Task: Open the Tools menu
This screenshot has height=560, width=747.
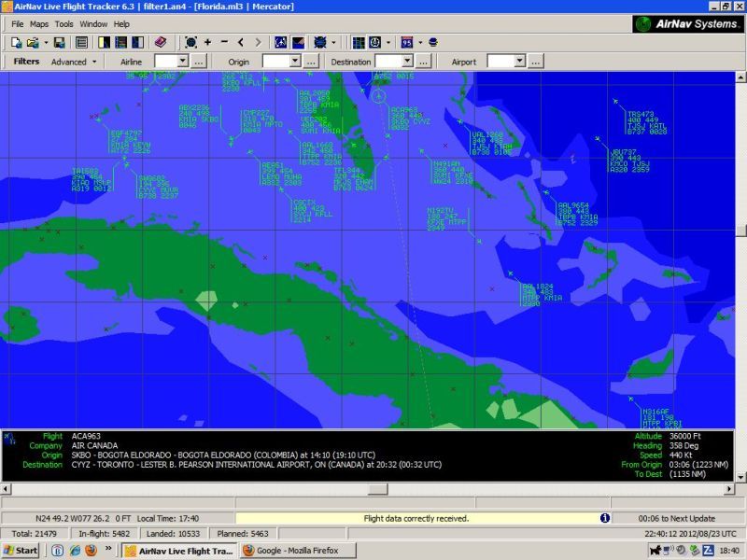Action: click(x=63, y=23)
